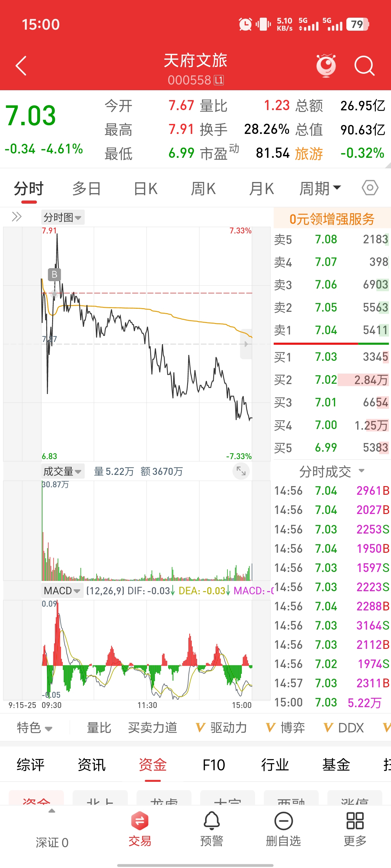Switch to the 日K tab
This screenshot has height=868, width=391.
click(146, 188)
